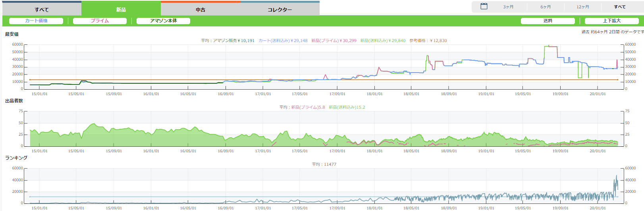Click the カート(送料込み) average legend label
Screen dimensions: 644x211
(283, 40)
